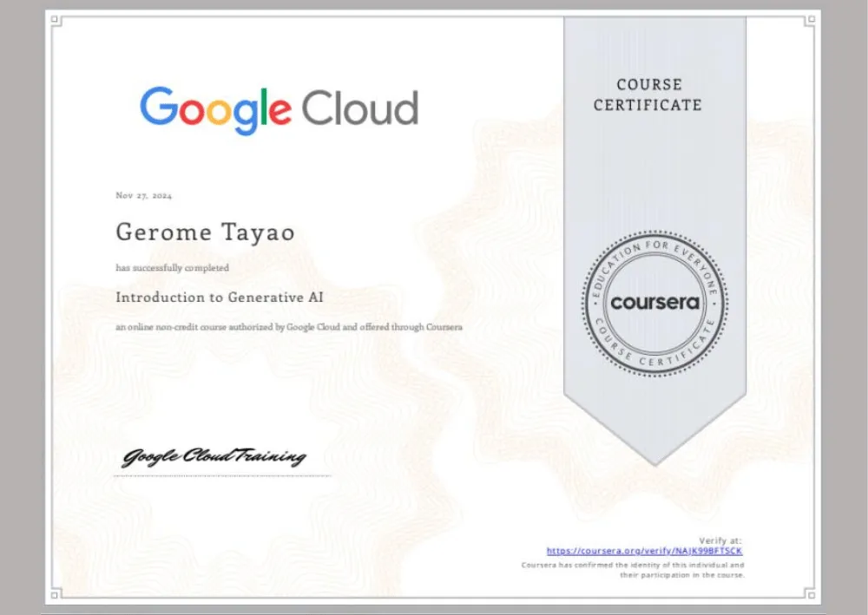
Task: Select the recipient name Gerome Tayao
Action: 205,232
